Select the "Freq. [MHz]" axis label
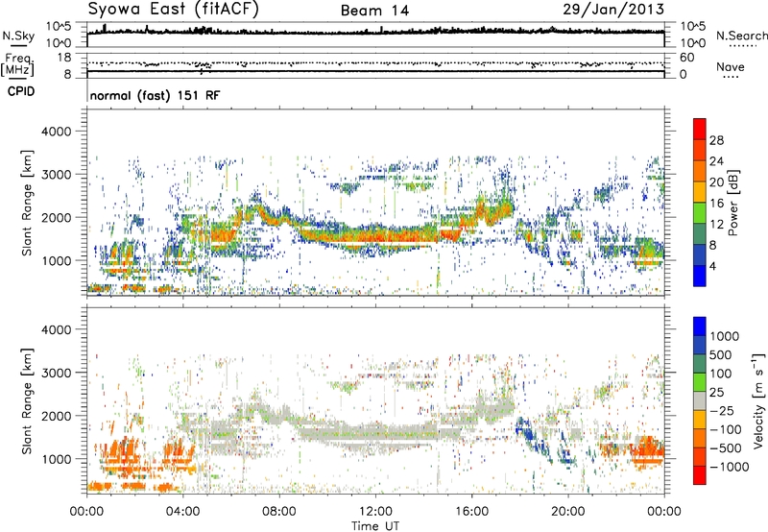This screenshot has width=768, height=532. [x=17, y=64]
